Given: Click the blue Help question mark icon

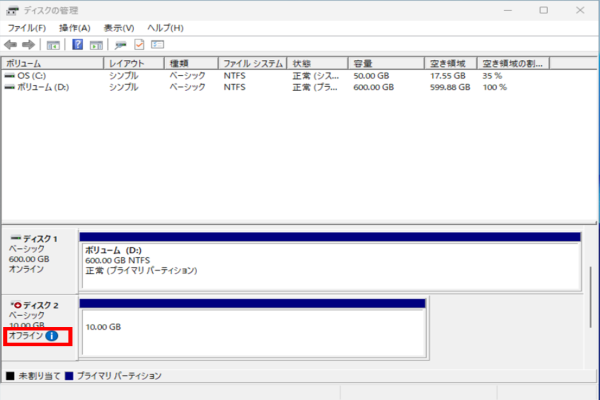Looking at the screenshot, I should click(x=77, y=45).
